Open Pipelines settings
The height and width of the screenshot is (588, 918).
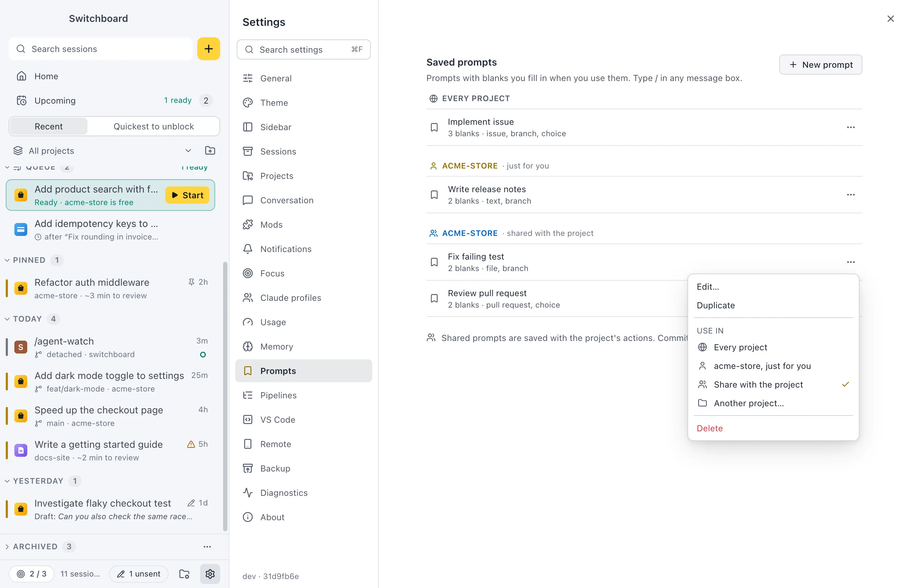pos(304,395)
